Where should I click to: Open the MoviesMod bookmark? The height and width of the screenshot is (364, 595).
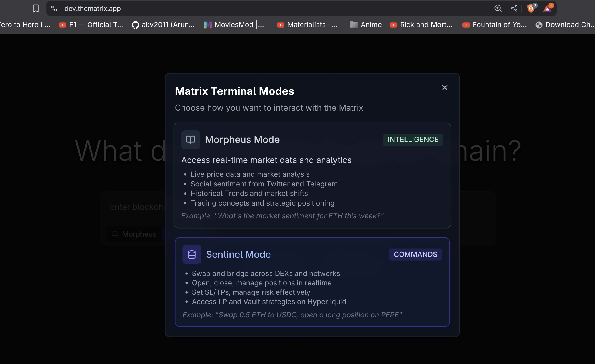point(234,25)
